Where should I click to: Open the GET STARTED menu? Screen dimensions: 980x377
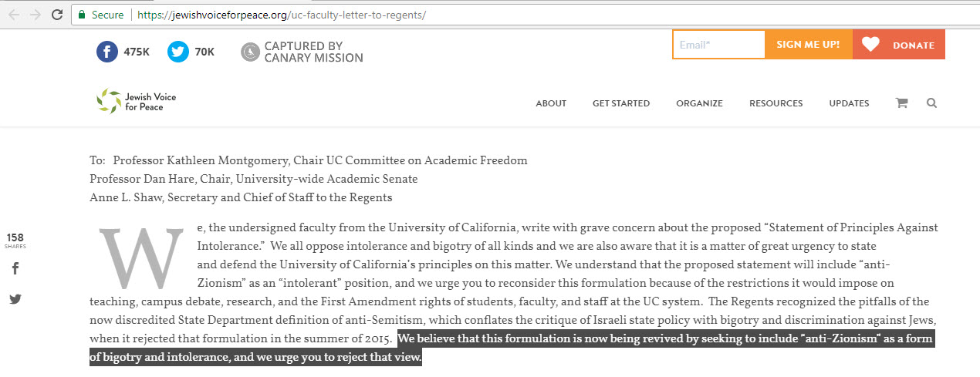[x=620, y=103]
